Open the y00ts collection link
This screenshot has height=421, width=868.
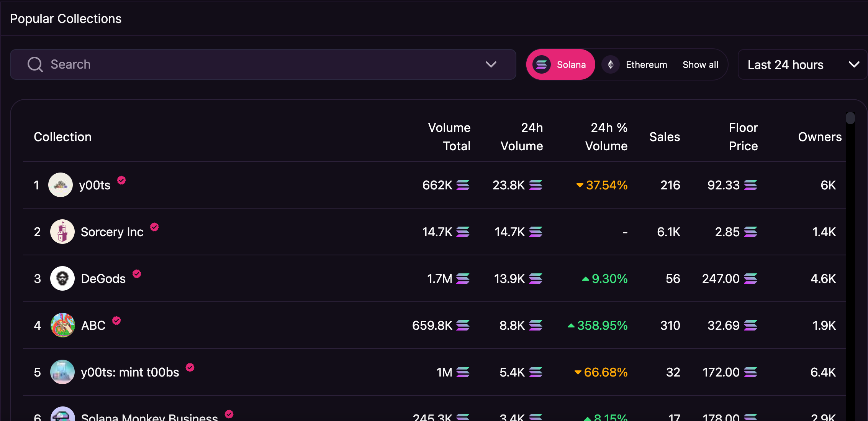point(95,185)
